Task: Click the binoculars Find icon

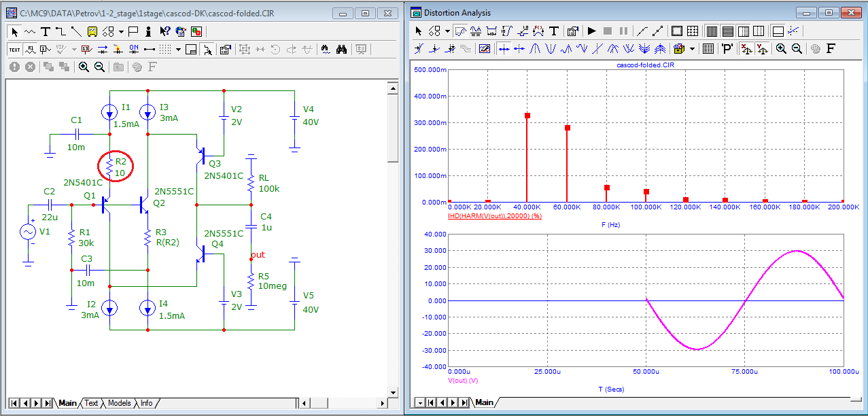Action: click(x=341, y=50)
